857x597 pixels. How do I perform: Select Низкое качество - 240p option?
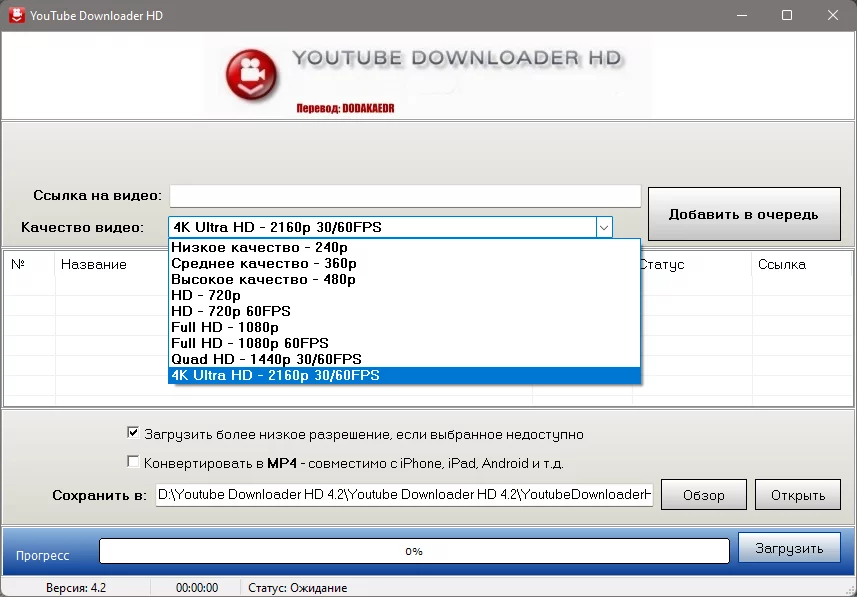[x=404, y=247]
